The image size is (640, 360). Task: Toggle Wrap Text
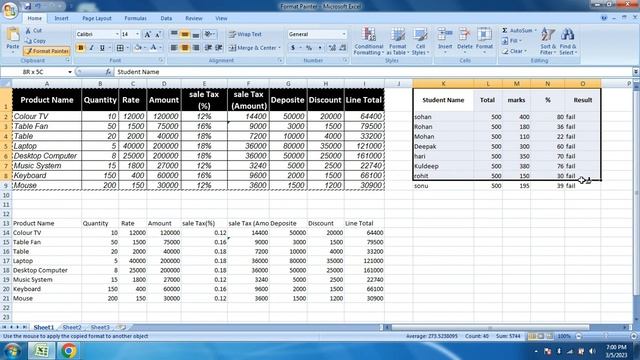point(245,34)
